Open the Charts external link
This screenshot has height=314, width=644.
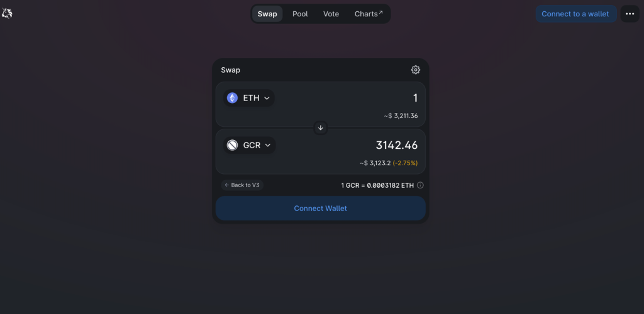click(x=369, y=14)
